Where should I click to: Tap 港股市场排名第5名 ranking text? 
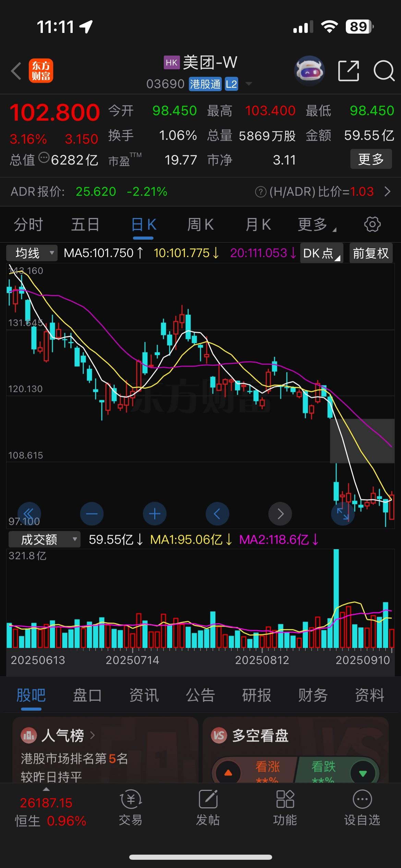[74, 758]
